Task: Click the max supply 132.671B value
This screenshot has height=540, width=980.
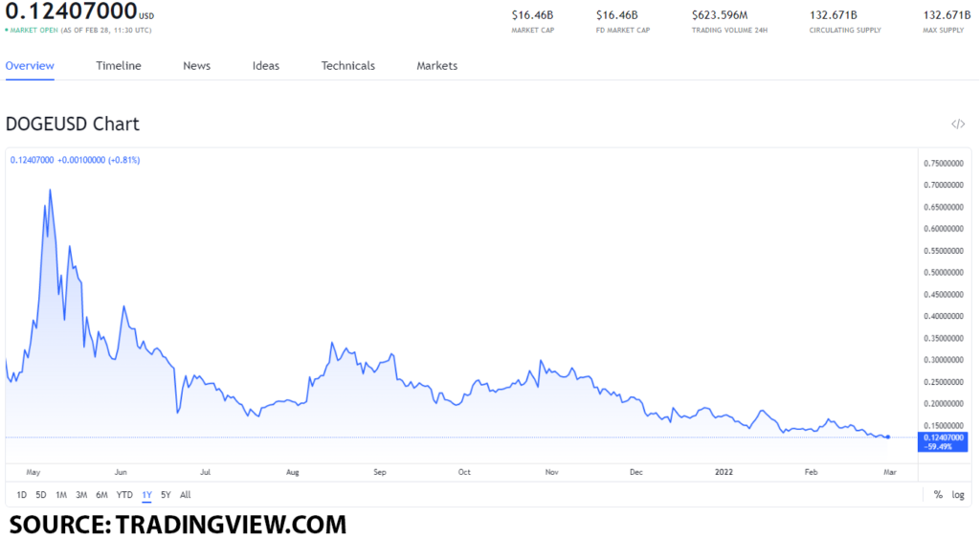Action: (x=947, y=15)
